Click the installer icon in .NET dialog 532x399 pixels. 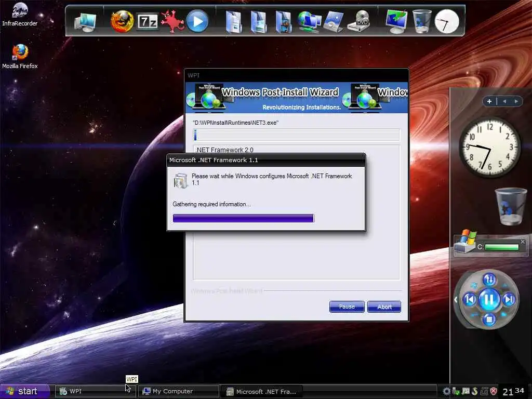point(180,180)
